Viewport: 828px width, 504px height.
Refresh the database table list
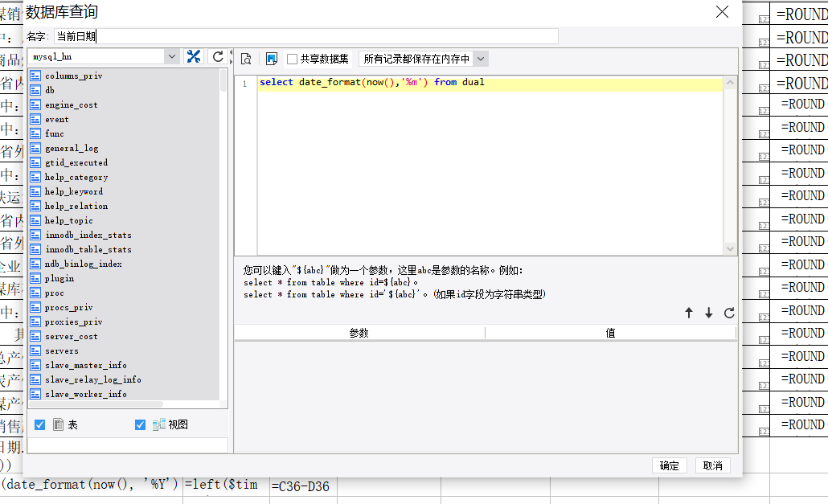pos(218,56)
